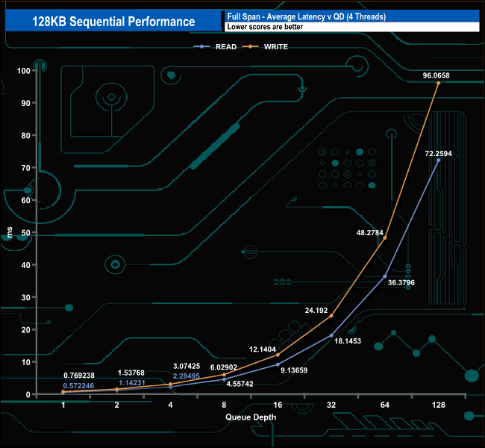Click the write data point at QD 16

point(278,355)
